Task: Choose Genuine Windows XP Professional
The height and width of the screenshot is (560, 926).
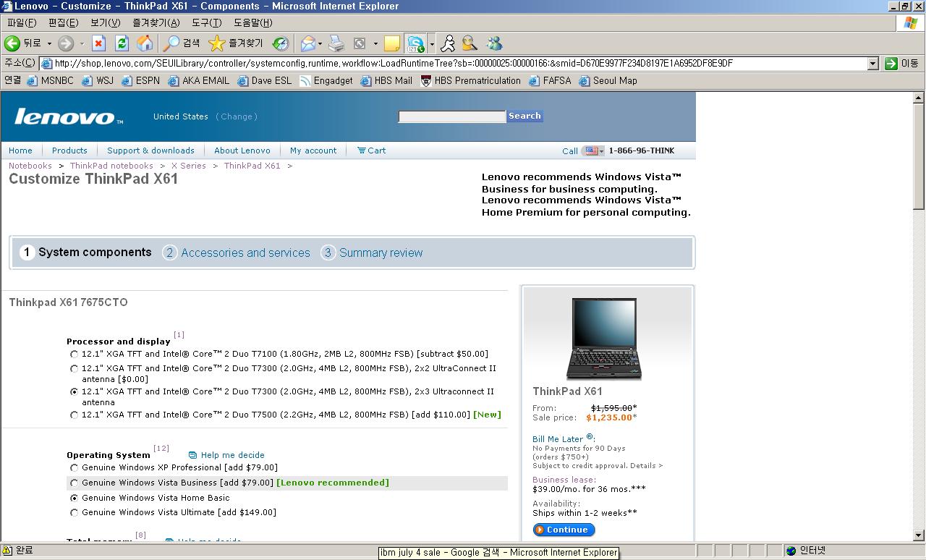Action: pos(74,468)
